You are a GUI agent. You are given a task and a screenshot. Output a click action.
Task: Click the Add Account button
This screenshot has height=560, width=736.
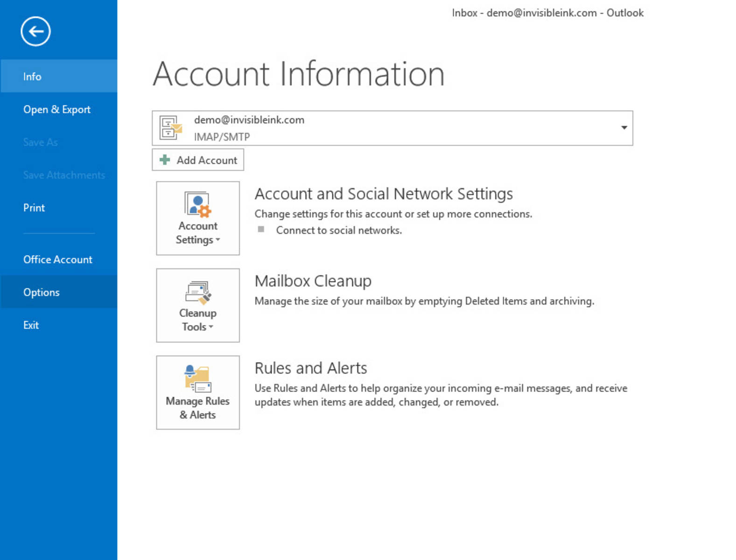198,160
